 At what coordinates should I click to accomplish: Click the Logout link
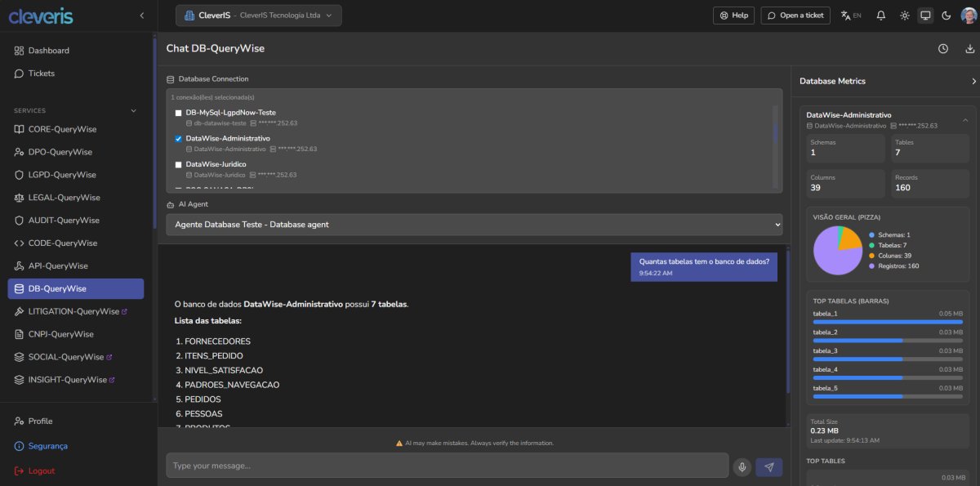coord(41,471)
